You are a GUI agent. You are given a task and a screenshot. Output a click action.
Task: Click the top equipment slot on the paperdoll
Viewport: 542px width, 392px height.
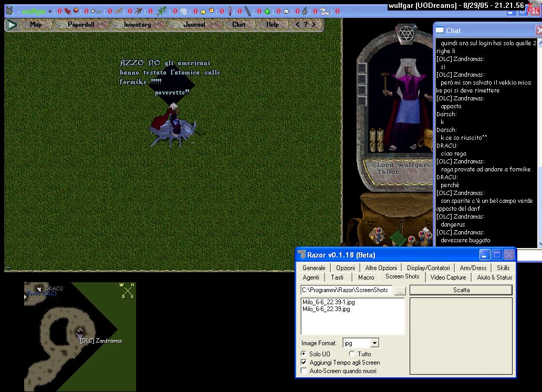pos(362,67)
